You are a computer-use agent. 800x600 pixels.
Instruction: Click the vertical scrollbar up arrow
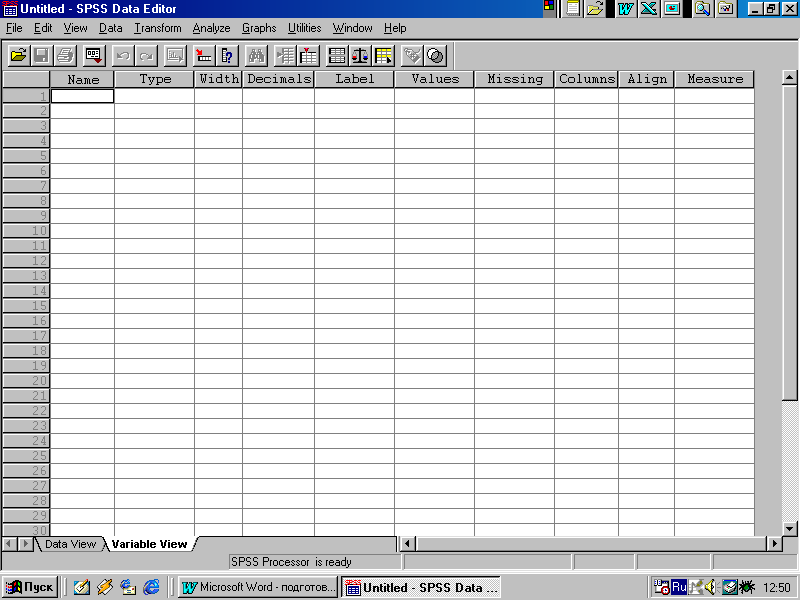789,78
